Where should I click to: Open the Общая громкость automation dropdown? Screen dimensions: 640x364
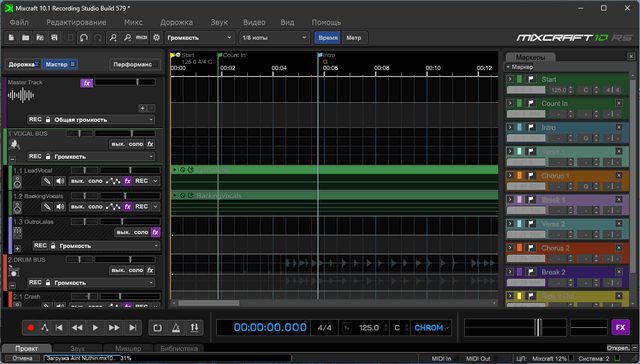(x=104, y=120)
